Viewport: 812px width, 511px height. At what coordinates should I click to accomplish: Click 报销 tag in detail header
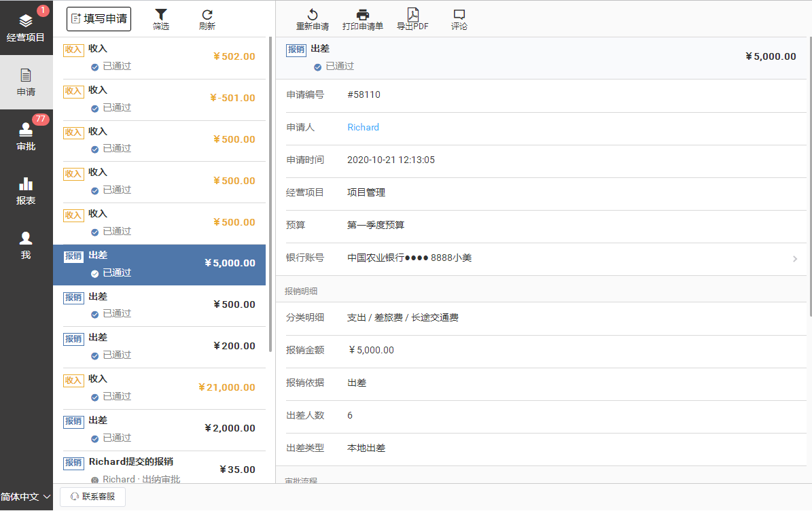click(296, 50)
